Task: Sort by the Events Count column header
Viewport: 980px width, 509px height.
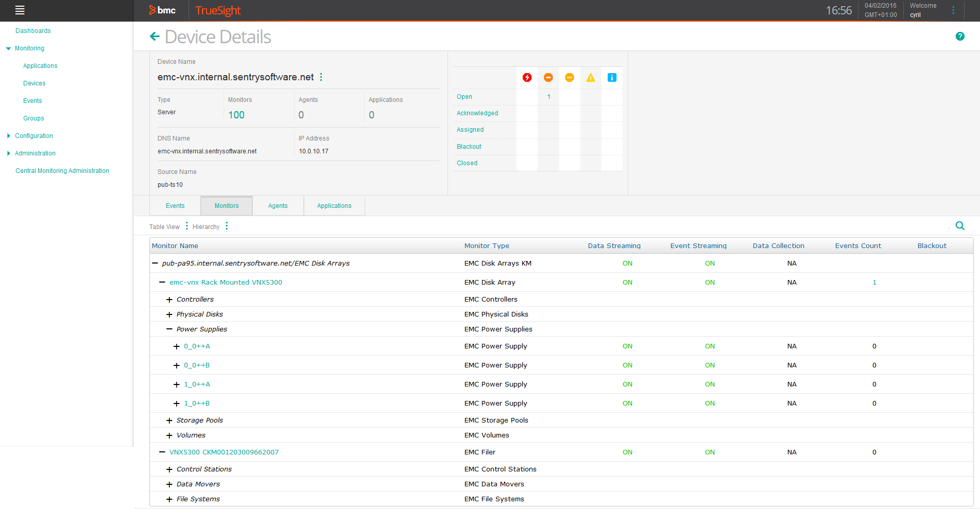Action: click(x=858, y=246)
